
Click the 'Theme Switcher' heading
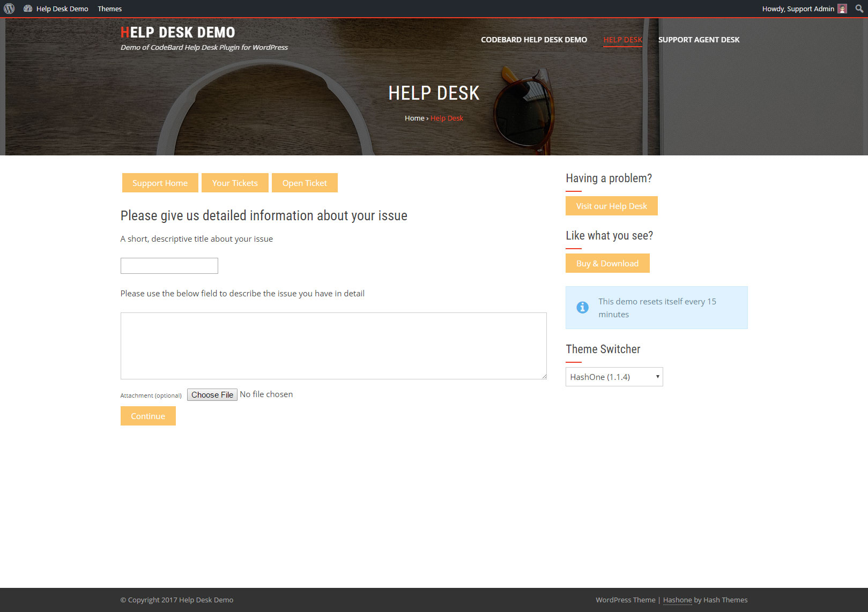pyautogui.click(x=603, y=349)
